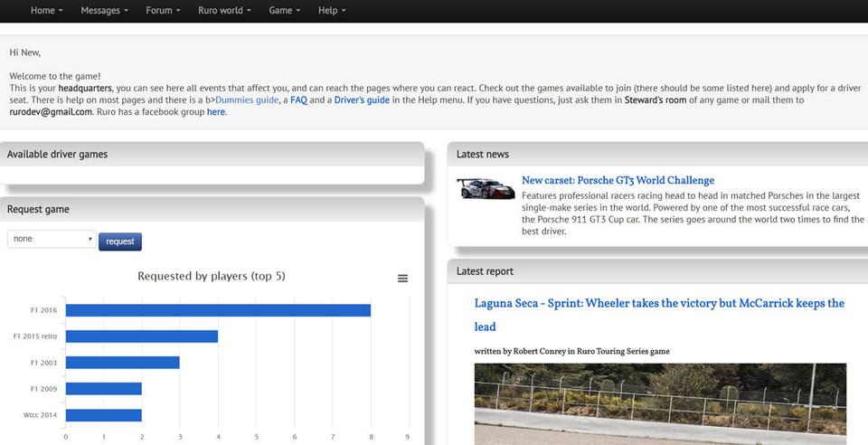This screenshot has height=445, width=868.
Task: Open the Game navigation menu
Action: tap(285, 11)
